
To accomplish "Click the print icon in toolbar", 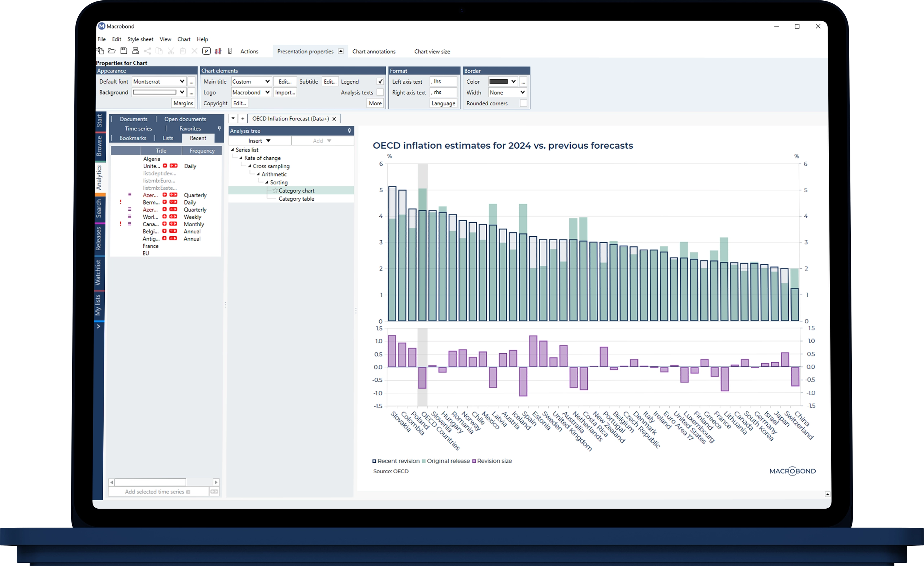I will (136, 51).
